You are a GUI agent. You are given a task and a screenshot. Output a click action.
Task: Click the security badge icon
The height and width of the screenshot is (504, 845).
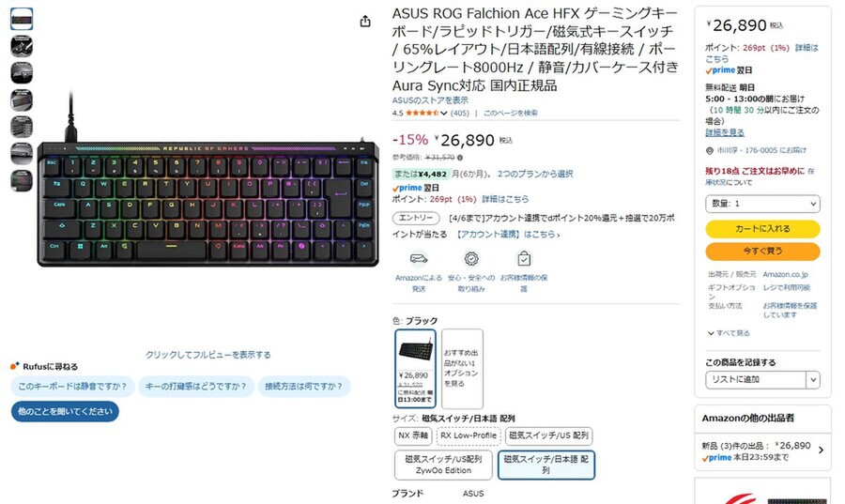(x=471, y=259)
